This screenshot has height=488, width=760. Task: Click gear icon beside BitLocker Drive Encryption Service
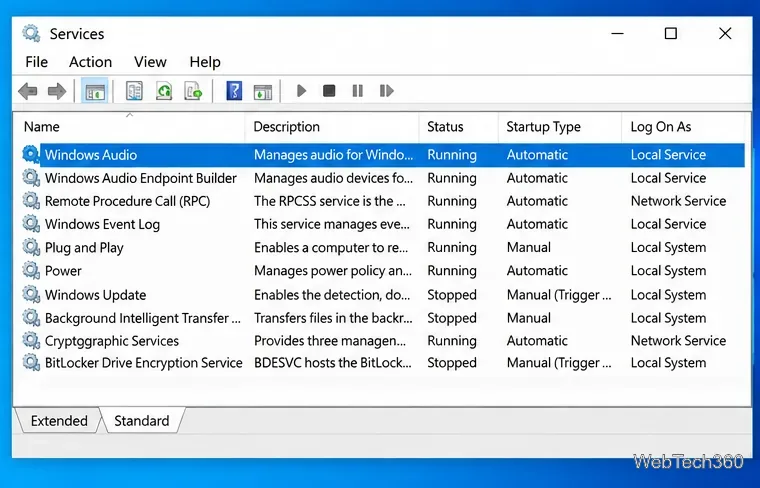[x=31, y=362]
